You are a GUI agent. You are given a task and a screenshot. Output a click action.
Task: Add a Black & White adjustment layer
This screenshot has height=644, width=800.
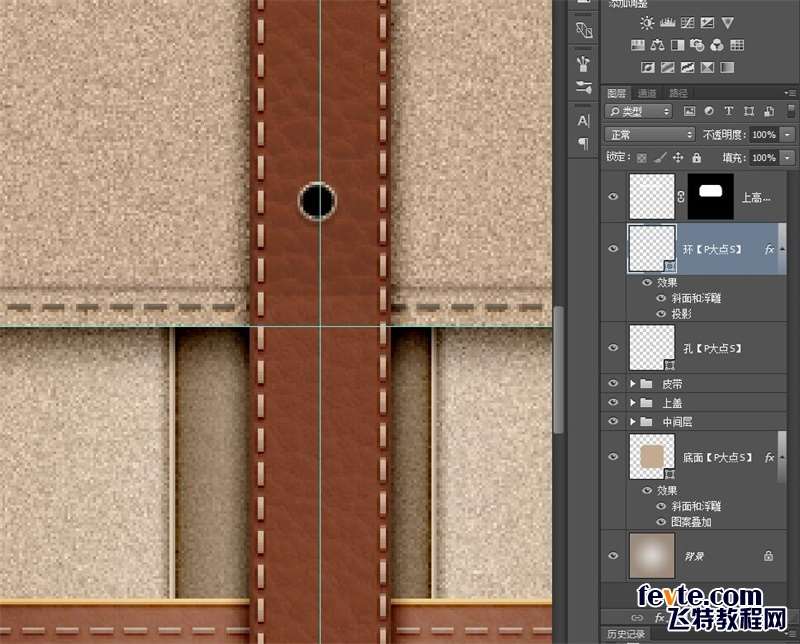[678, 45]
